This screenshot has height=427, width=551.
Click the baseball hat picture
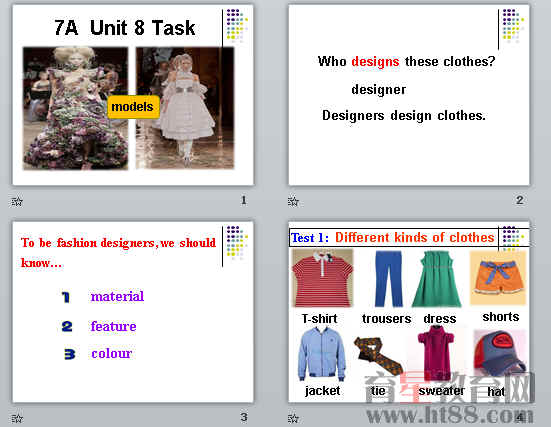(499, 354)
